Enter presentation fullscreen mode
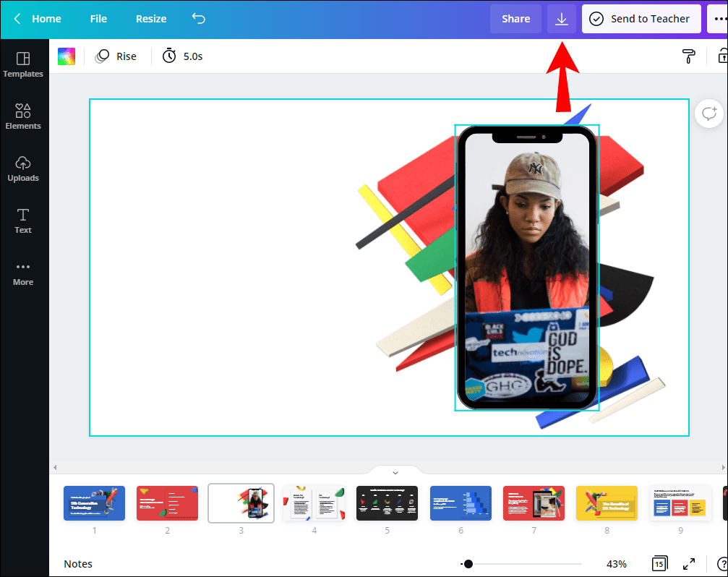The height and width of the screenshot is (577, 728). [688, 563]
